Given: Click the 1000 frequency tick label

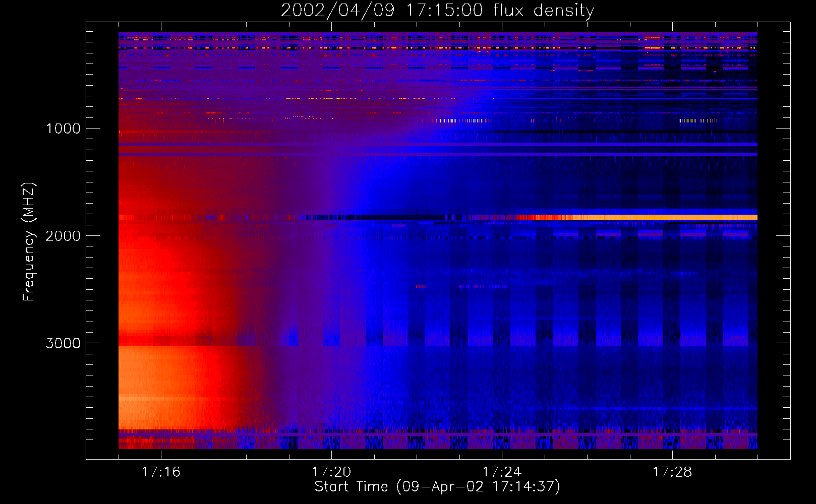Looking at the screenshot, I should [63, 129].
